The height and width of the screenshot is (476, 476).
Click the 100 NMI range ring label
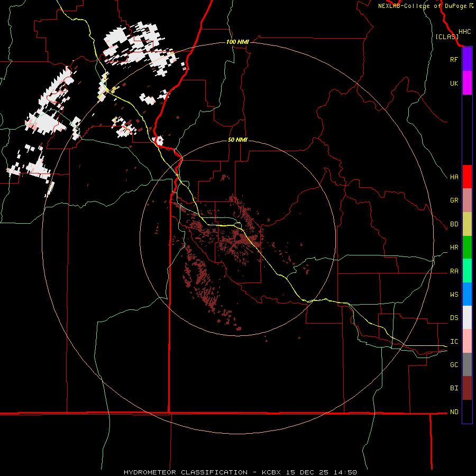pyautogui.click(x=237, y=42)
